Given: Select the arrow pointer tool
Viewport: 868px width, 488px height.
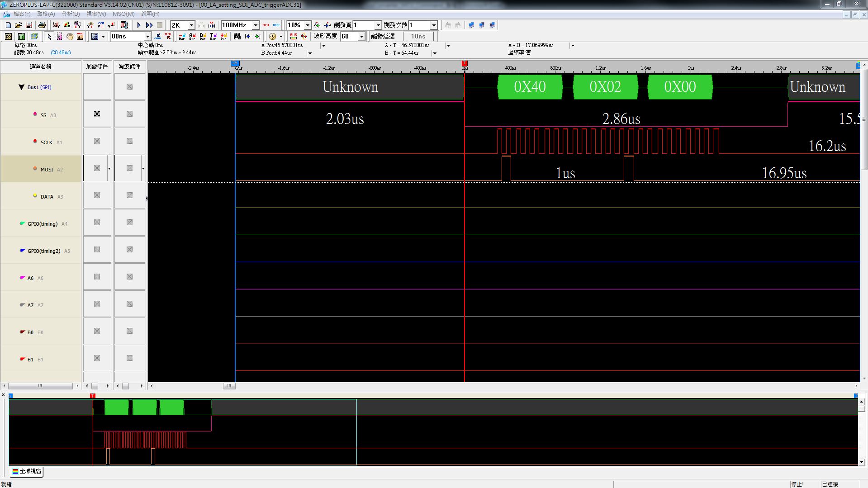Looking at the screenshot, I should (x=49, y=37).
